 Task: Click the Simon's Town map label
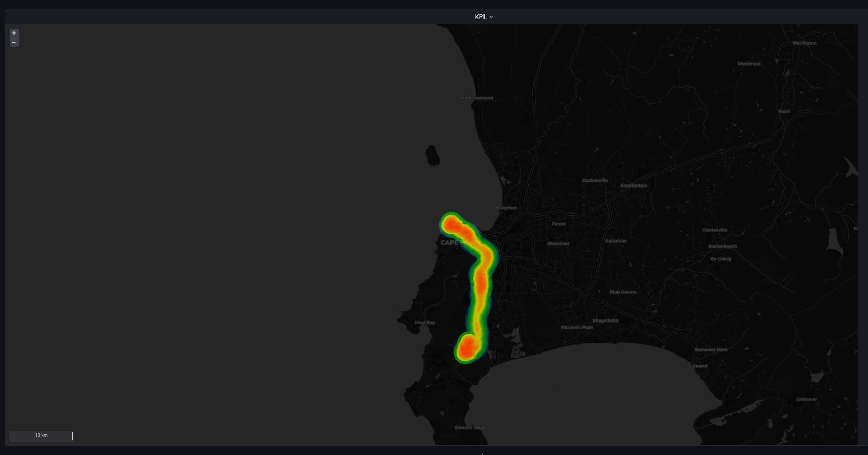(x=469, y=428)
